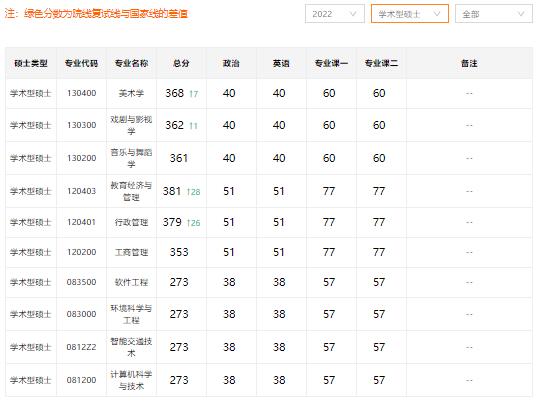Click the chevron arrow in 全部 selector

[x=521, y=14]
